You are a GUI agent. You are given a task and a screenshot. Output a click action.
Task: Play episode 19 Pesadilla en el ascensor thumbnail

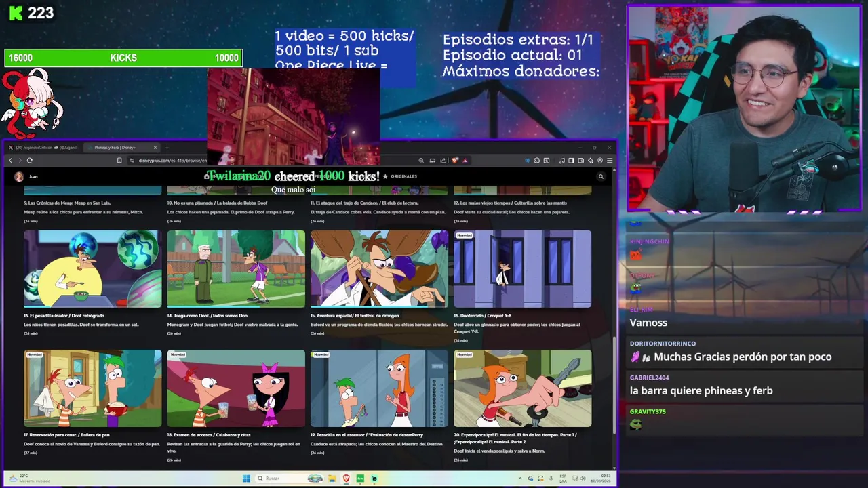[x=379, y=388]
